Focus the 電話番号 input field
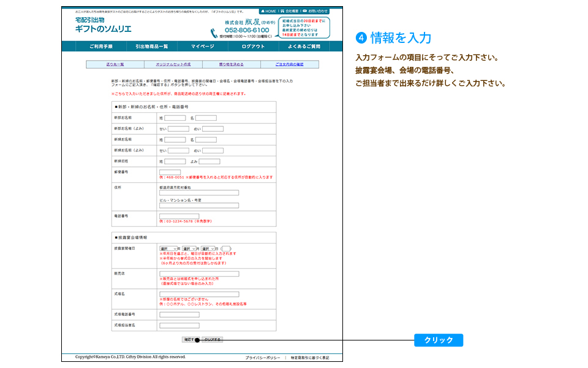The image size is (588, 368). 179,216
